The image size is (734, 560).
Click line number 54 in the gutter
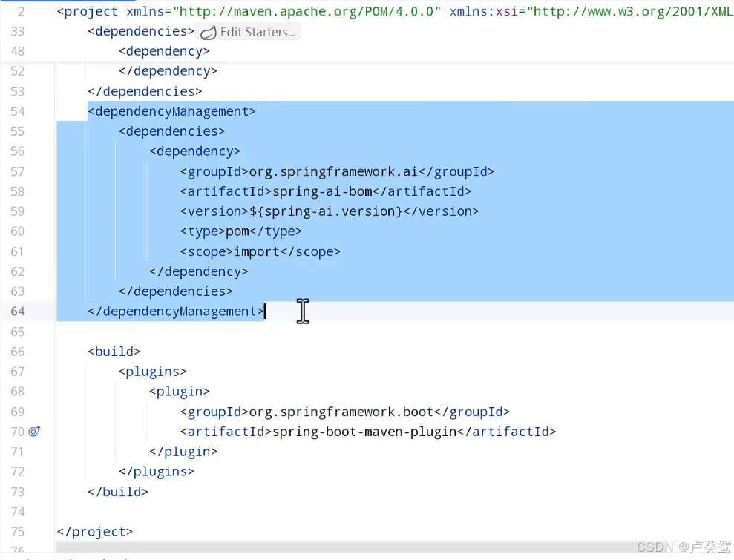click(17, 111)
